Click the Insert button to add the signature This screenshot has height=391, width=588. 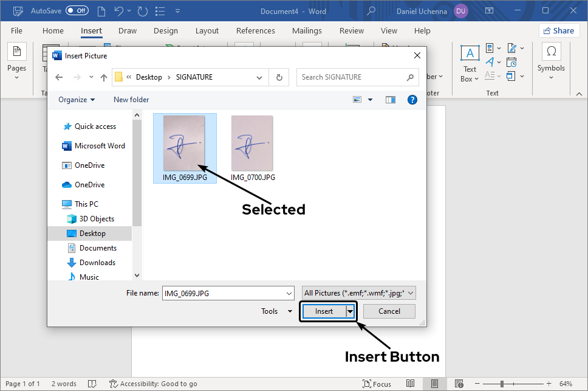tap(324, 311)
